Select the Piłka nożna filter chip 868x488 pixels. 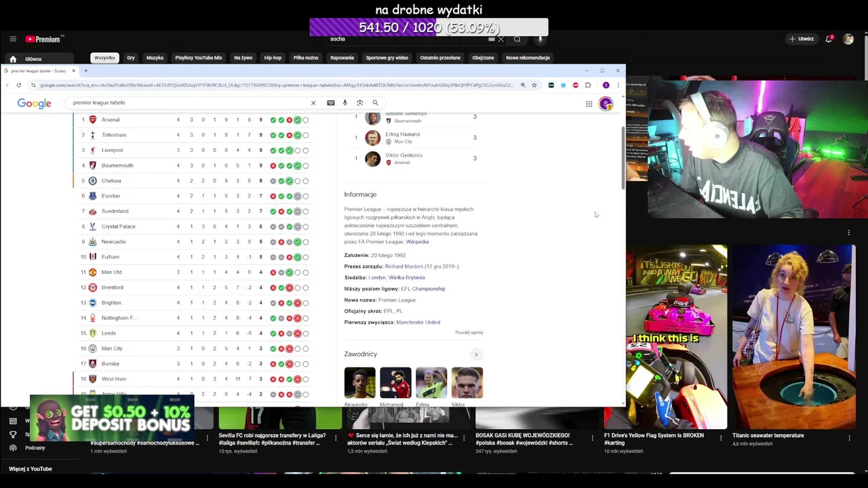pyautogui.click(x=306, y=58)
